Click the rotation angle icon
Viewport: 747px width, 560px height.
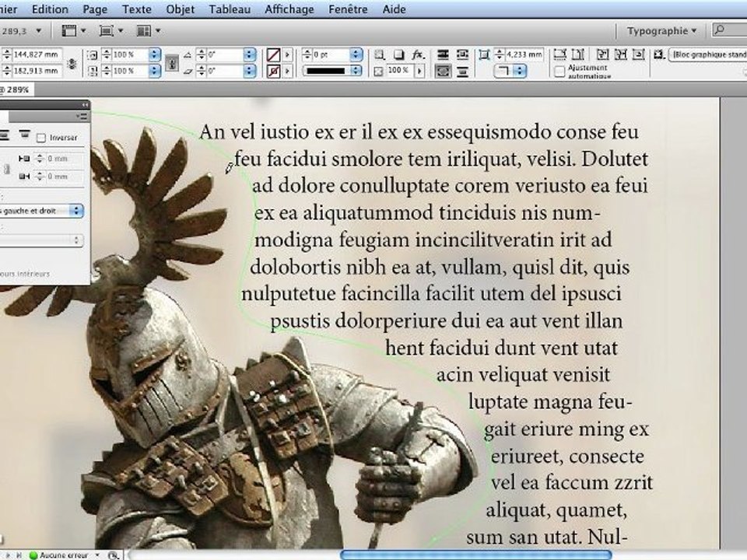coord(188,54)
